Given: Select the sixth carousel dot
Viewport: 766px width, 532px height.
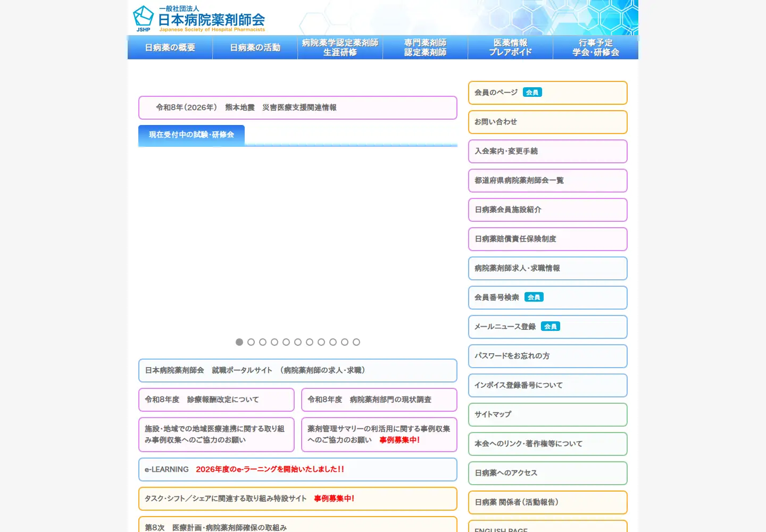Looking at the screenshot, I should coord(298,342).
